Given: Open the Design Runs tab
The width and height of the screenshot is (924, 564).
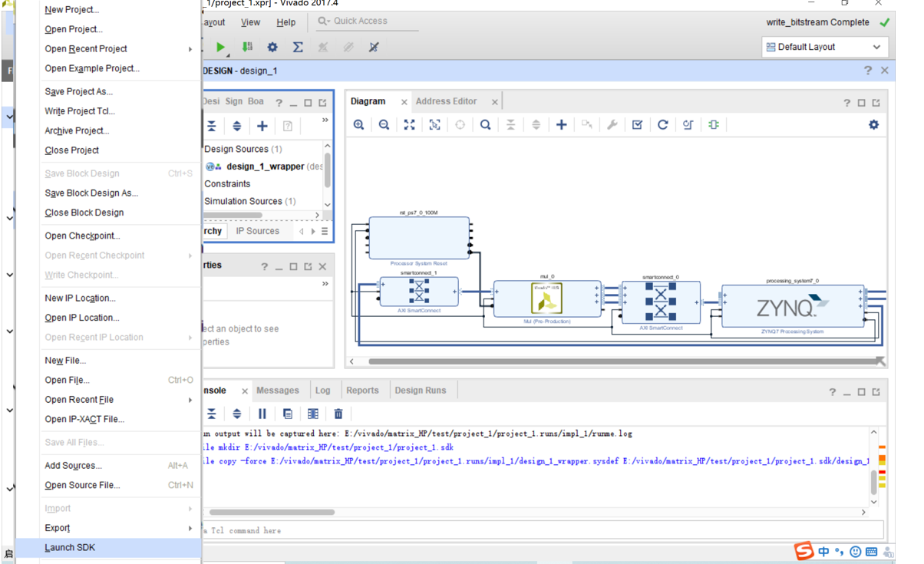Looking at the screenshot, I should click(420, 391).
